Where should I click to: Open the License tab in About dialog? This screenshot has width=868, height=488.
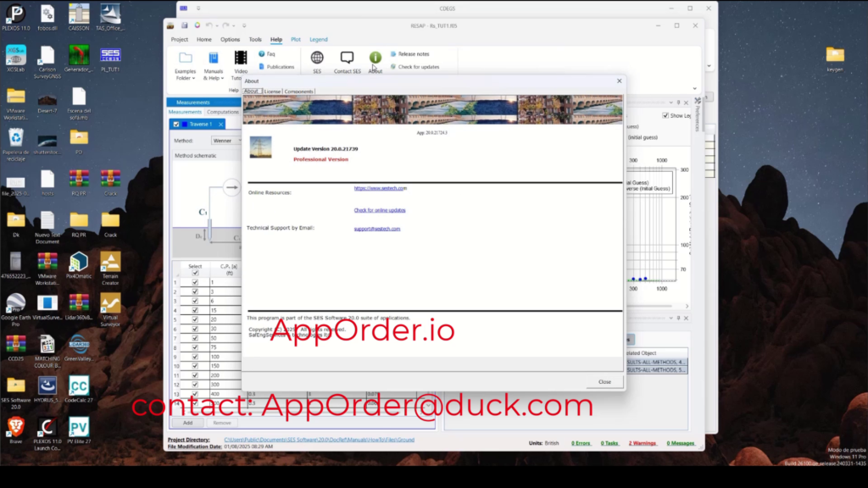[272, 91]
